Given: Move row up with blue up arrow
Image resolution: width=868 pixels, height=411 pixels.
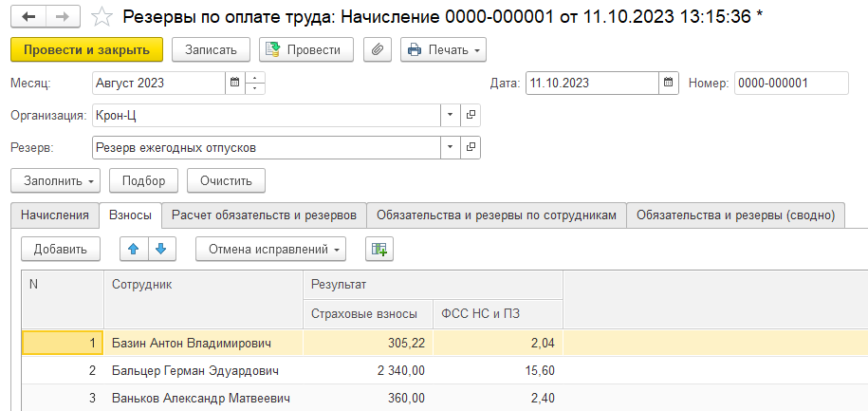Looking at the screenshot, I should point(134,249).
